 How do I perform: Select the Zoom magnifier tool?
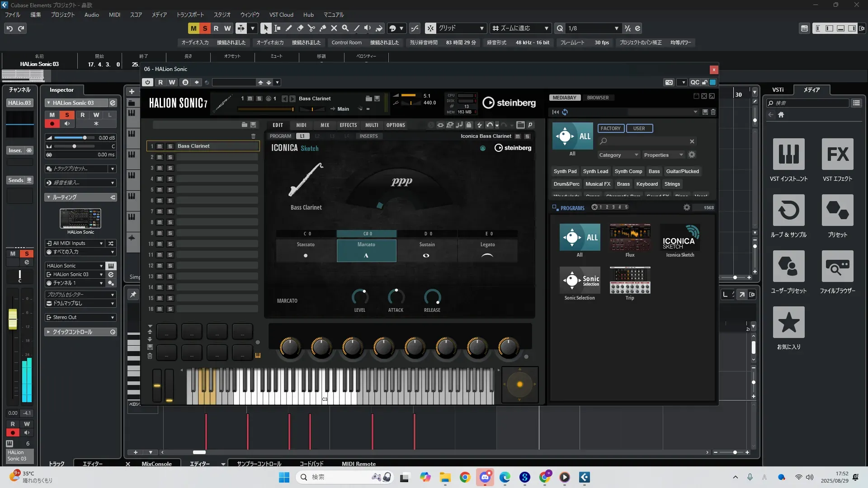click(345, 28)
